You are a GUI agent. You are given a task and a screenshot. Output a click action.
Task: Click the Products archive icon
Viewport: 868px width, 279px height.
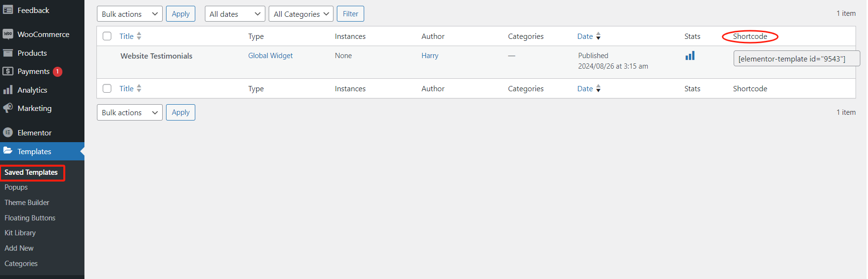point(8,53)
